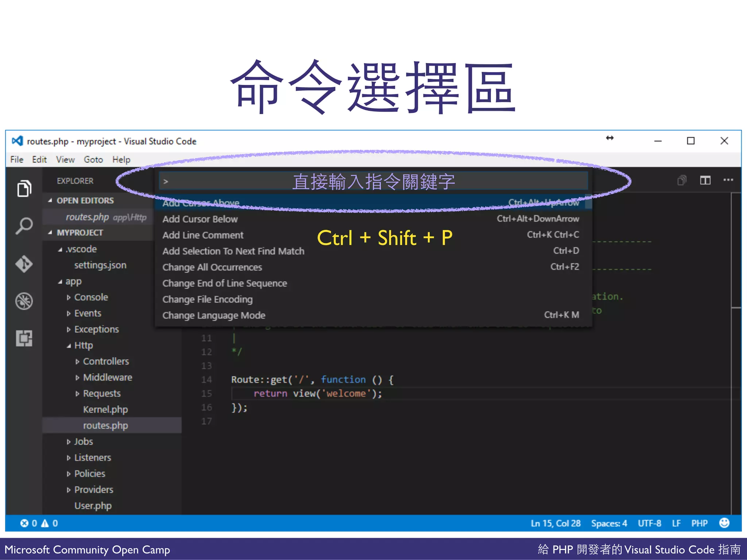Open the Explorer view in the activity bar

point(24,188)
